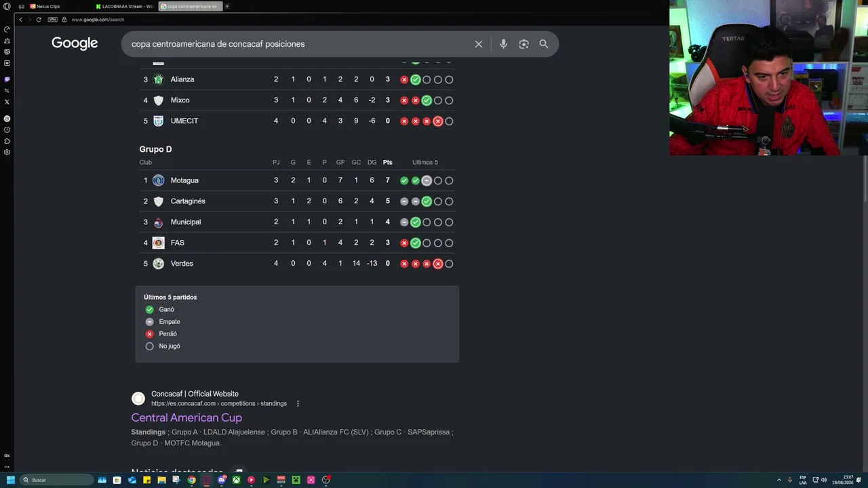Open a new browser tab

pyautogui.click(x=227, y=6)
